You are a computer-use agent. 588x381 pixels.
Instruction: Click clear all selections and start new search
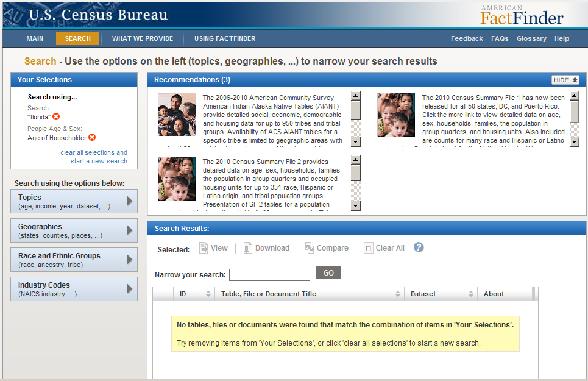tap(94, 157)
